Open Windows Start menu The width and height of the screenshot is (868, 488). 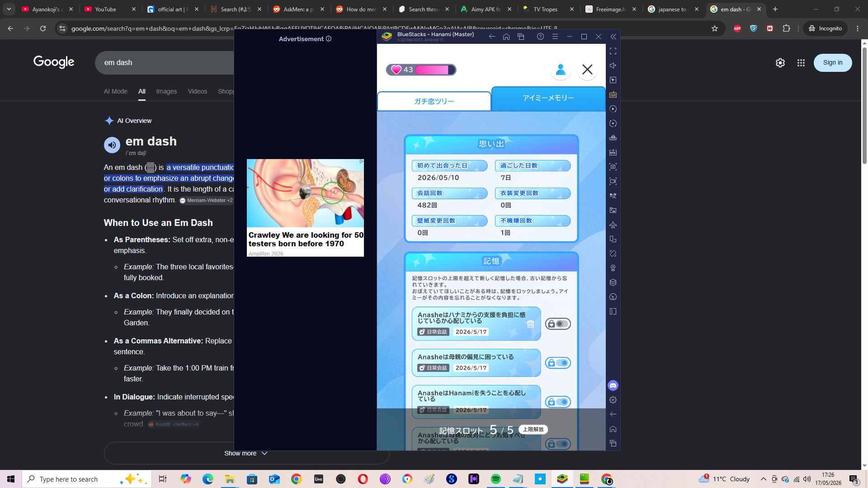[x=11, y=479]
